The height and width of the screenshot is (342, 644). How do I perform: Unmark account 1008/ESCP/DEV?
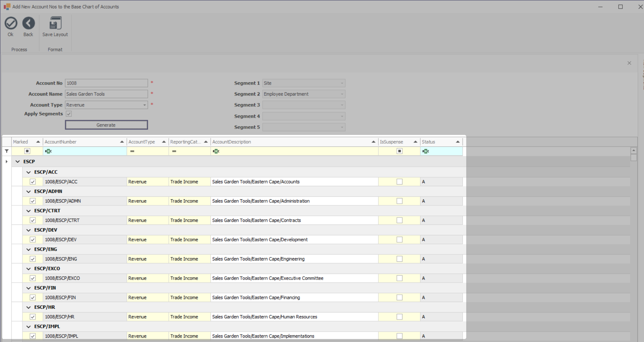click(x=33, y=240)
